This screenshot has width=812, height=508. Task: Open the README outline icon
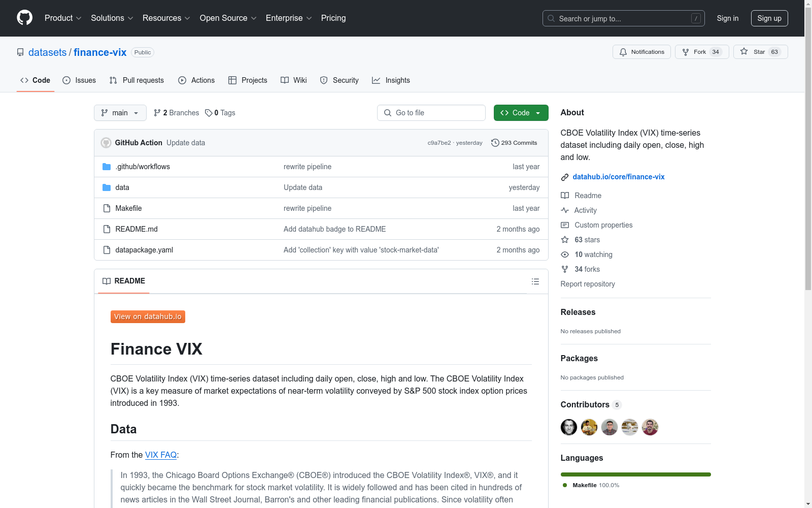[535, 281]
